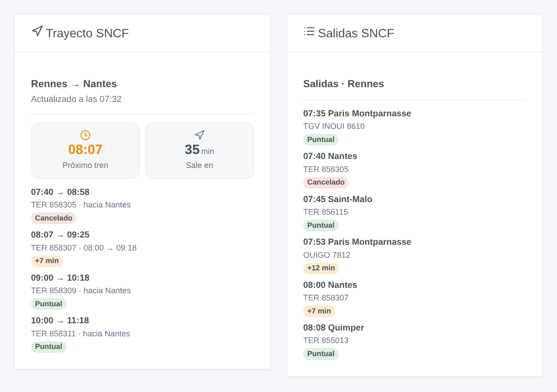557x392 pixels.
Task: Click the 'Salidas · Rennes' heading
Action: tap(344, 84)
